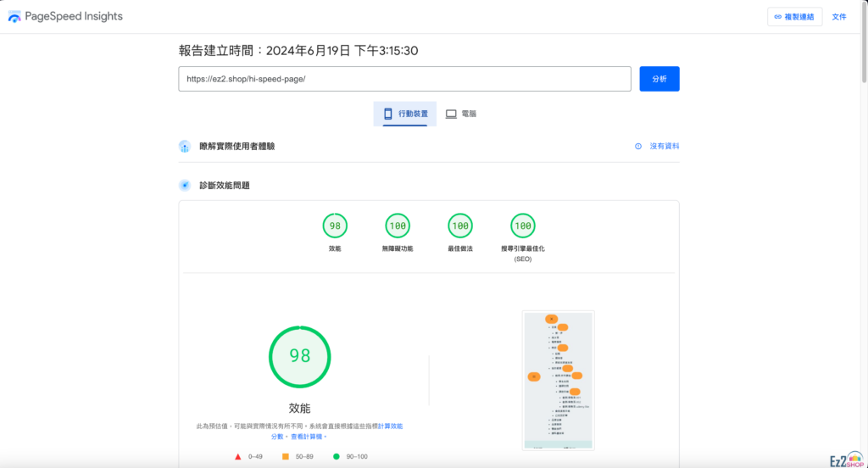Image resolution: width=868 pixels, height=468 pixels.
Task: Click the info icon beside 沒有資料
Action: (x=638, y=147)
